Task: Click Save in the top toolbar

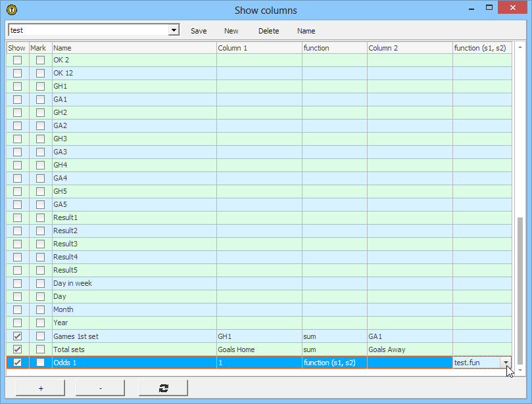Action: 199,31
